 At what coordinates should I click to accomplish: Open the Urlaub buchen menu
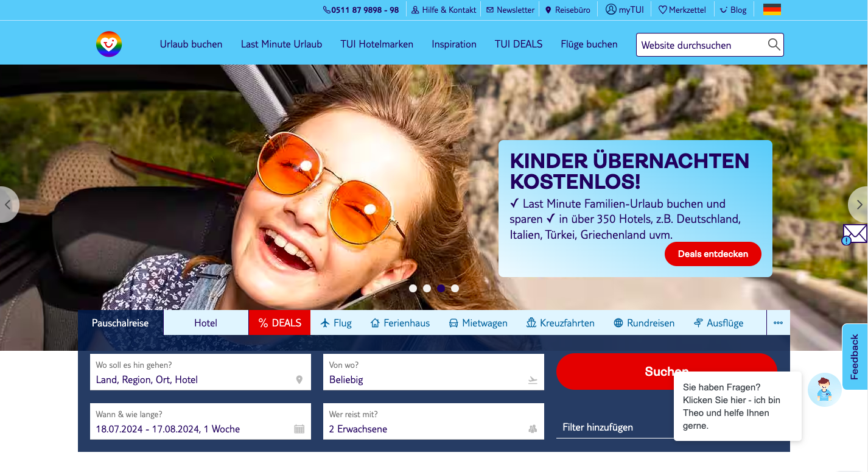point(191,44)
